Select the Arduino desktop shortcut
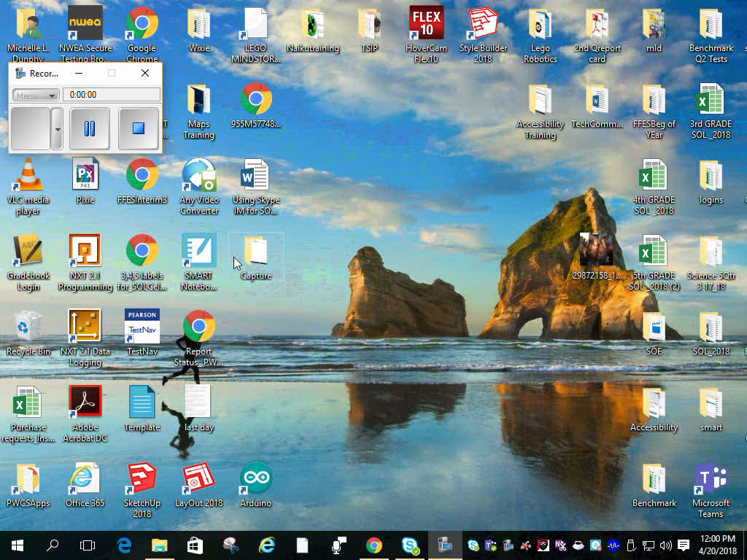Viewport: 747px width, 560px height. (255, 480)
